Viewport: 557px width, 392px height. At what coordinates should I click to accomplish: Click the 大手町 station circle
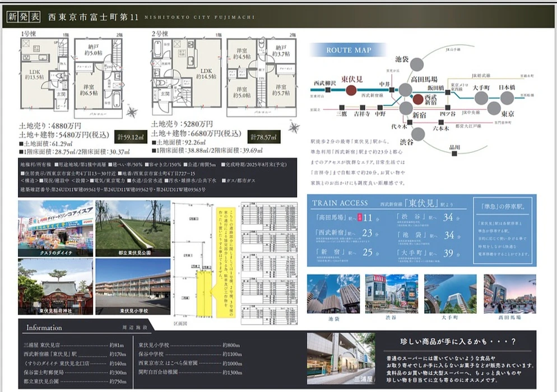(x=481, y=98)
